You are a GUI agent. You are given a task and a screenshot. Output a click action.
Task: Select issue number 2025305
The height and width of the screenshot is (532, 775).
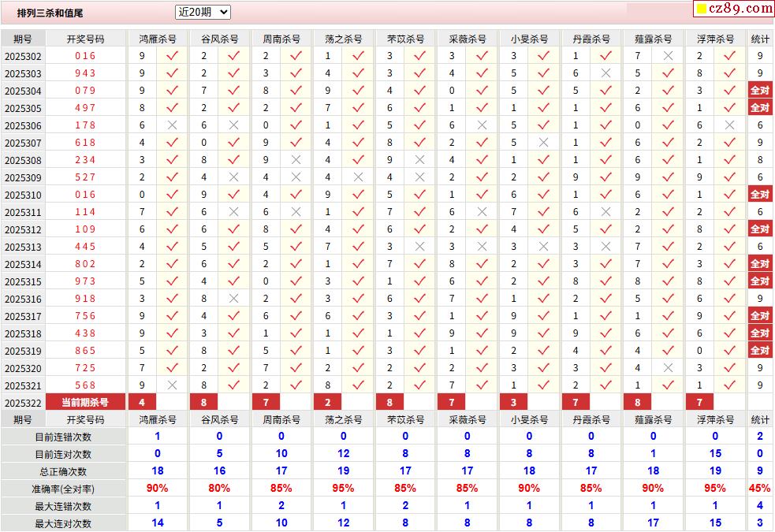[x=23, y=108]
